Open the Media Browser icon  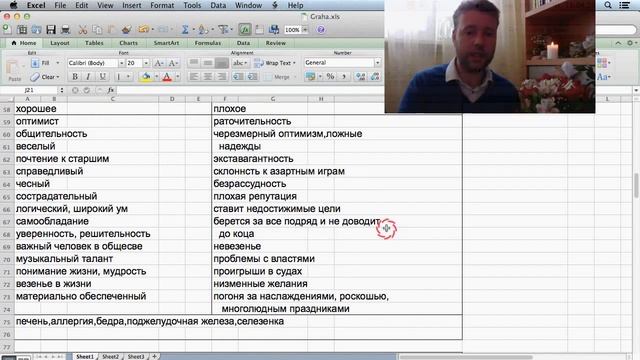point(274,29)
